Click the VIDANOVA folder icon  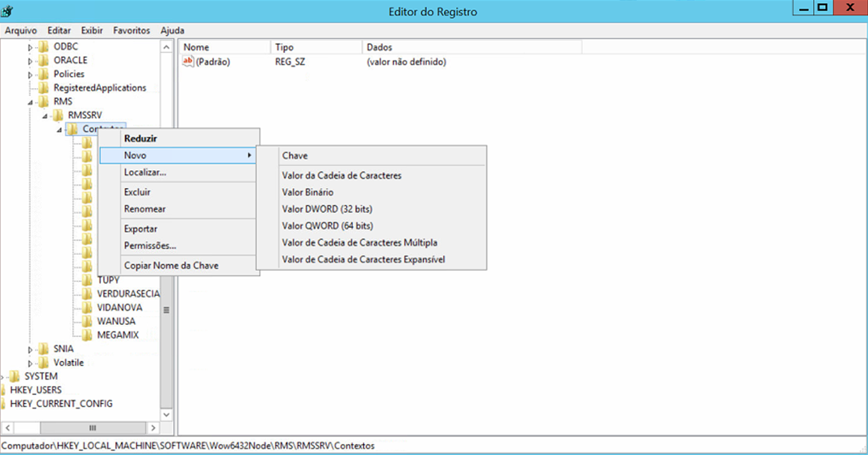[x=87, y=308]
